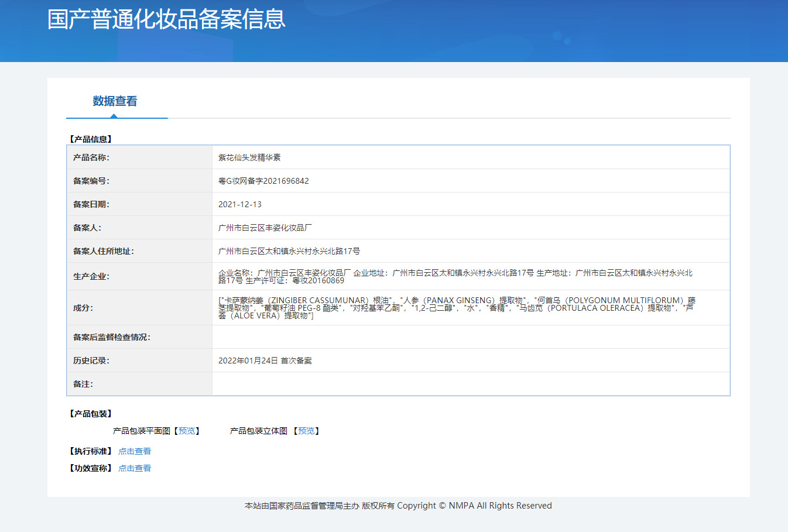Click the 备注 row label
788x532 pixels.
coord(83,384)
